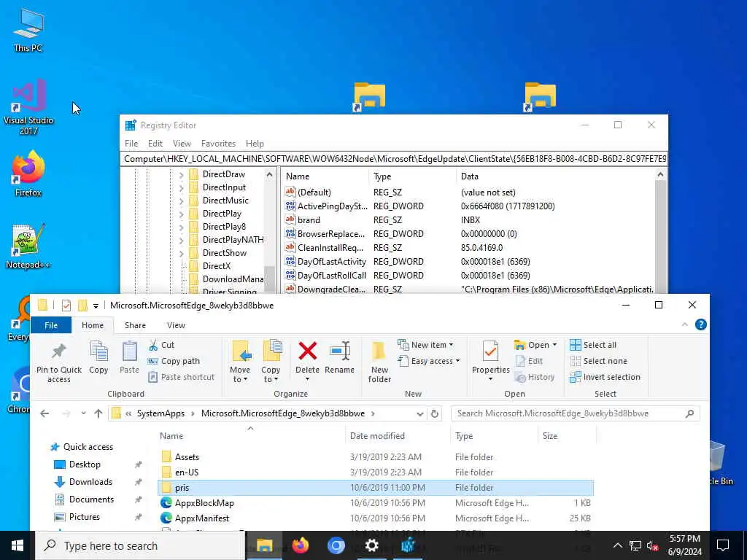The width and height of the screenshot is (747, 560).
Task: Open File Explorer help question mark
Action: click(x=700, y=324)
